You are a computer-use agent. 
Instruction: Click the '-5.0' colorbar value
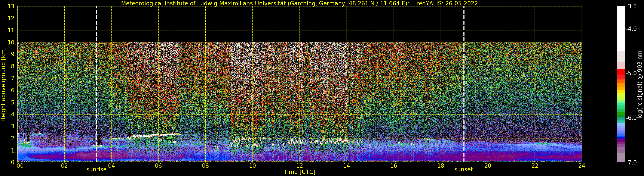pyautogui.click(x=631, y=73)
